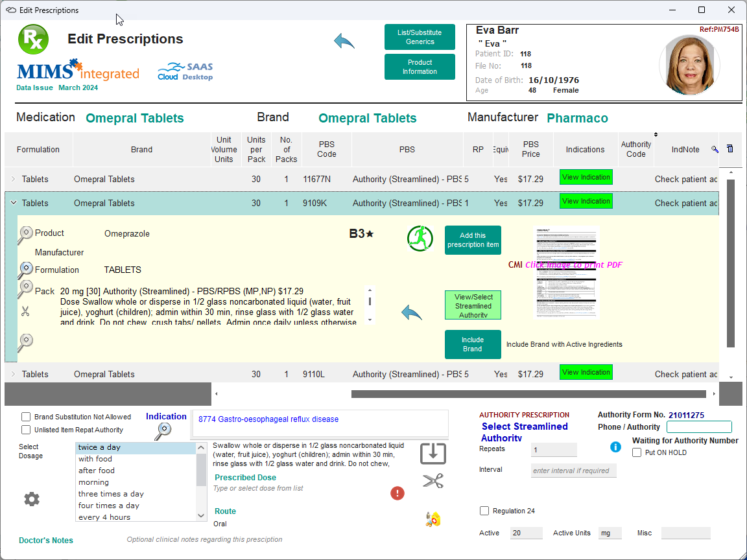Click the magnifier icon next to Product

25,235
